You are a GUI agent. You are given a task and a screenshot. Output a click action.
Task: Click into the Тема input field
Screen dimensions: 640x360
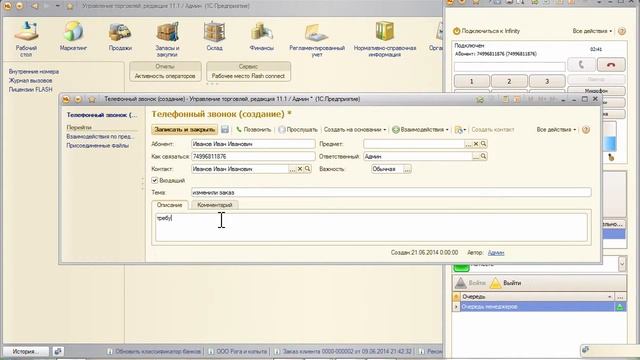(x=391, y=192)
